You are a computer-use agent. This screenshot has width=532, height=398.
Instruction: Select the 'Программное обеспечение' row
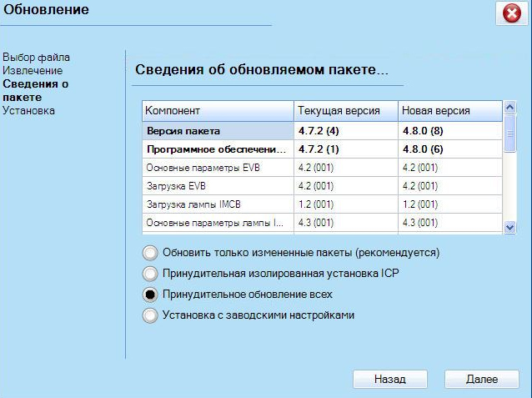click(217, 149)
